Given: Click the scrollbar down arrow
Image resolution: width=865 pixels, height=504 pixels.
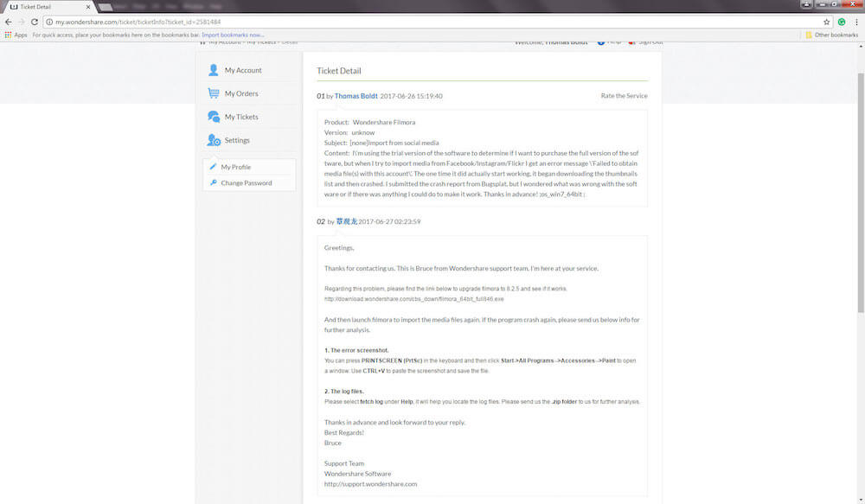Looking at the screenshot, I should tap(861, 500).
